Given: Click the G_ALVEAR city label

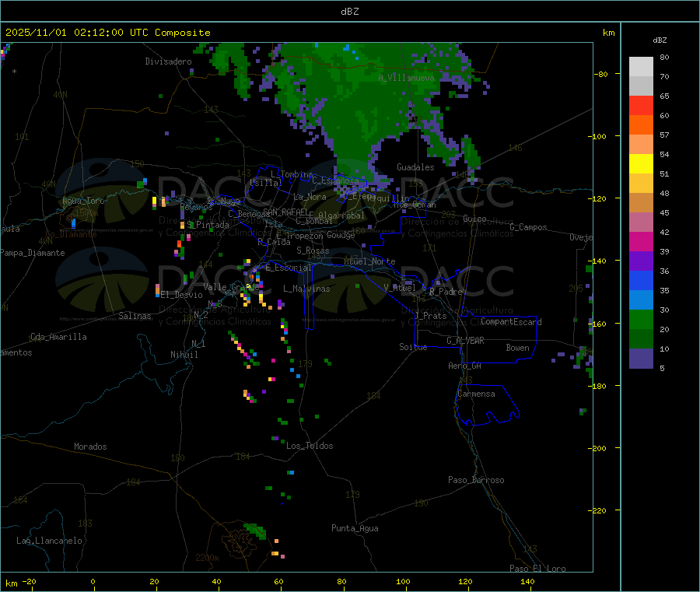Looking at the screenshot, I should click(465, 341).
